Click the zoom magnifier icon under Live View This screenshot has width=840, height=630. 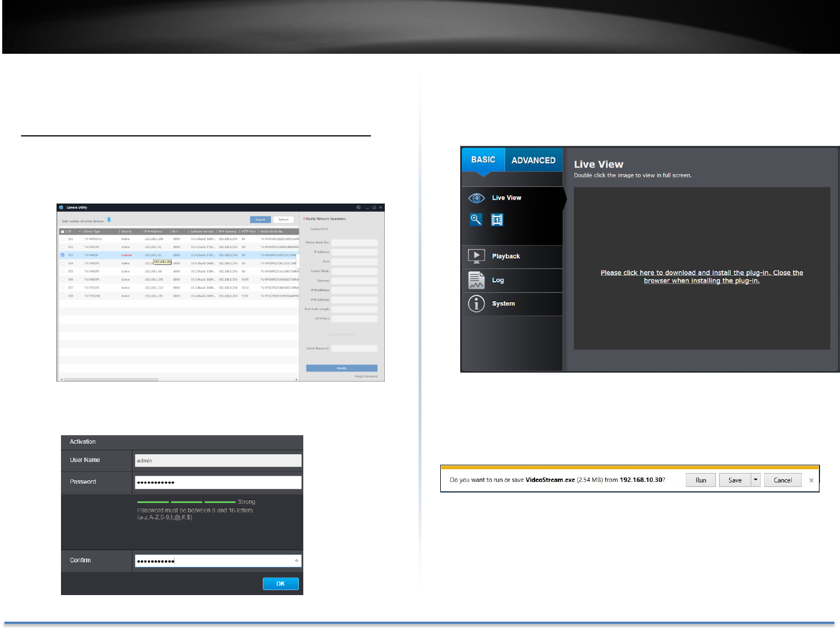coord(476,220)
